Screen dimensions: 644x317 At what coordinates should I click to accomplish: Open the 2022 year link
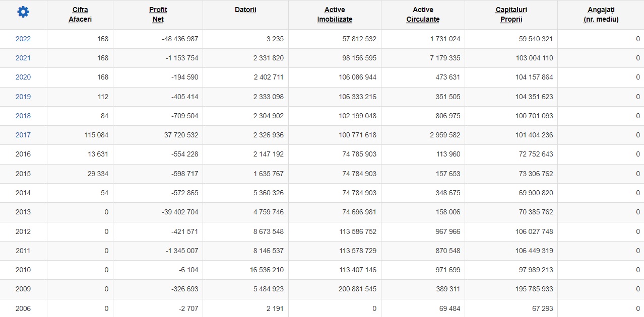pyautogui.click(x=23, y=39)
